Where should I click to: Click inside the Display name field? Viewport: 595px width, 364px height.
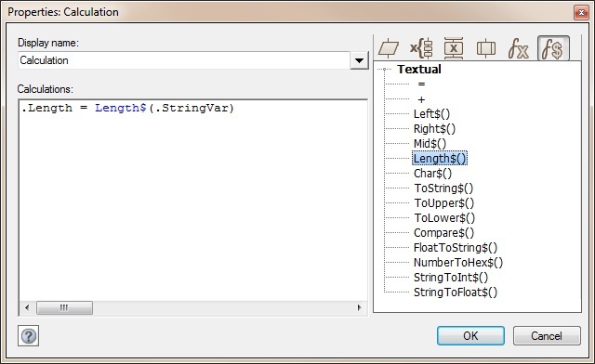click(x=184, y=60)
